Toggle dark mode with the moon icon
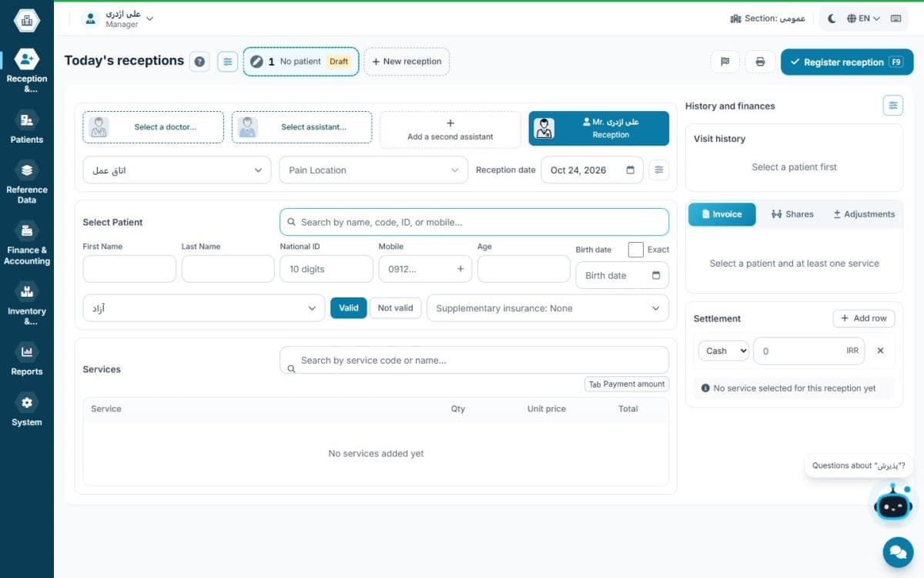Screen dimensions: 924x578 tap(832, 18)
